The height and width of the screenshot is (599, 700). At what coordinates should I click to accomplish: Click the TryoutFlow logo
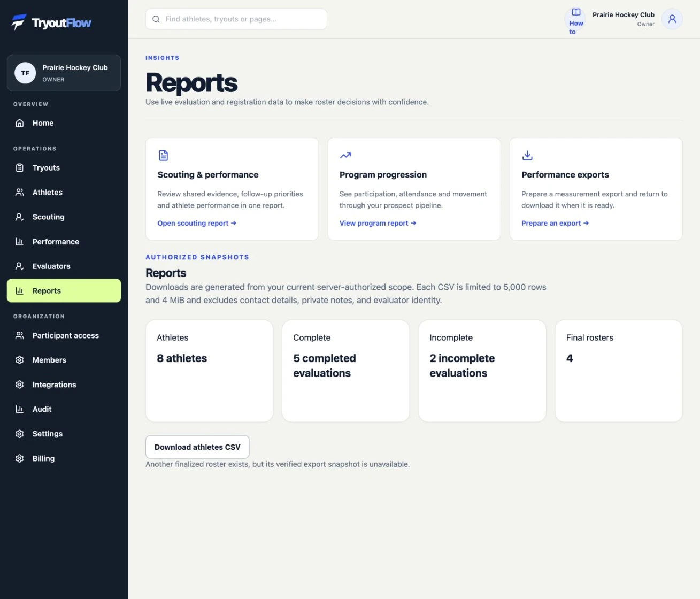click(x=51, y=22)
